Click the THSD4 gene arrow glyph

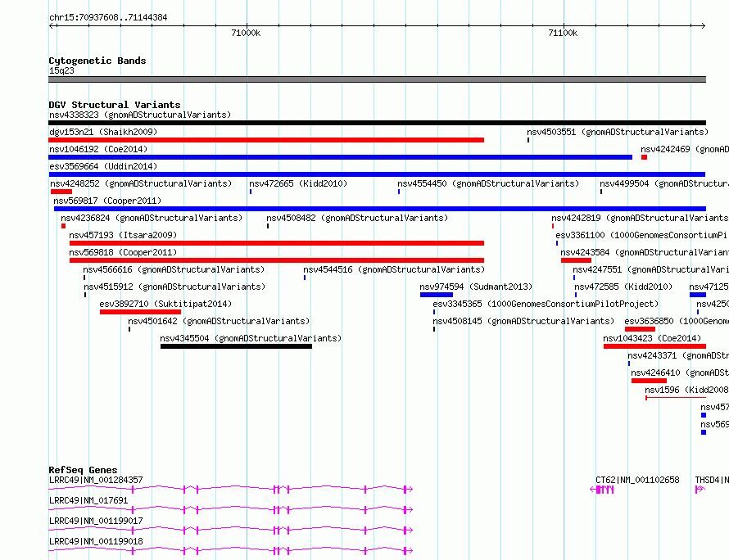[x=700, y=490]
